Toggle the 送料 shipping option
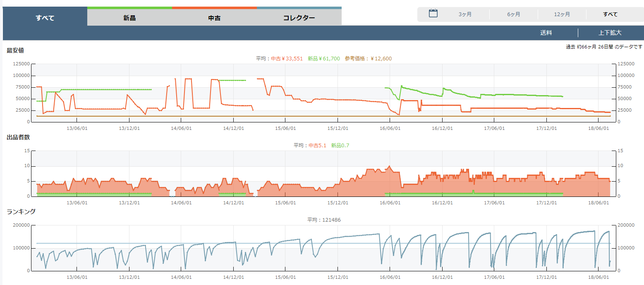 [x=546, y=33]
